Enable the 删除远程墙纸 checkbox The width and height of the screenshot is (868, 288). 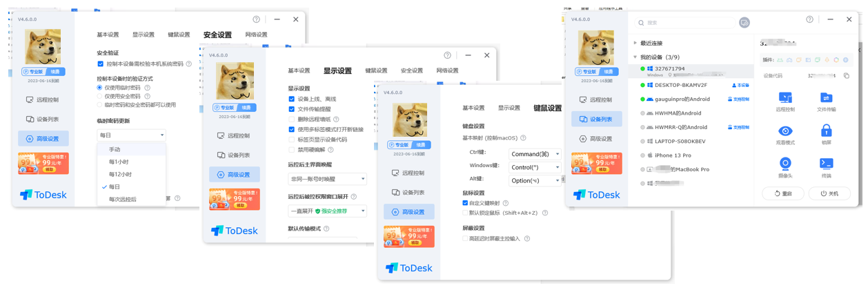pos(292,119)
